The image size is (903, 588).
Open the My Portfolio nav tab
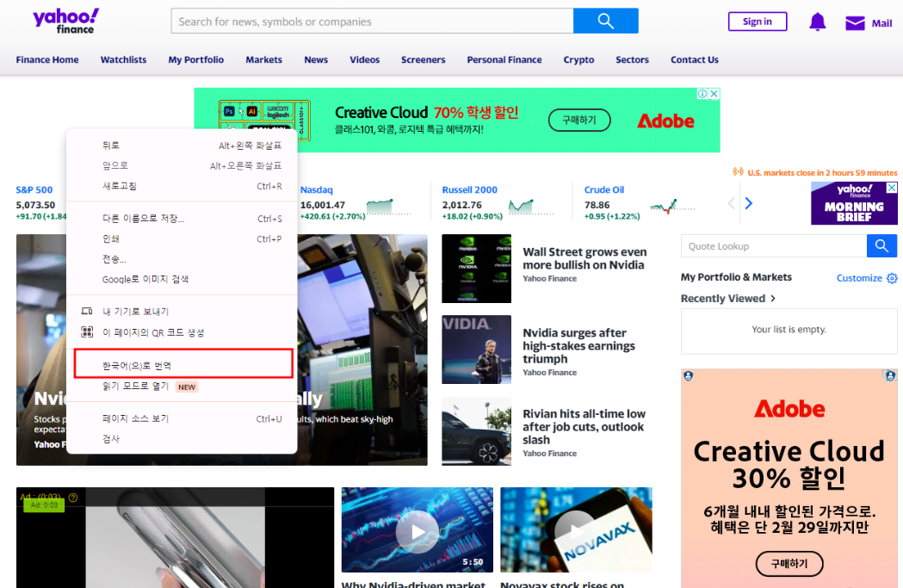click(x=195, y=59)
